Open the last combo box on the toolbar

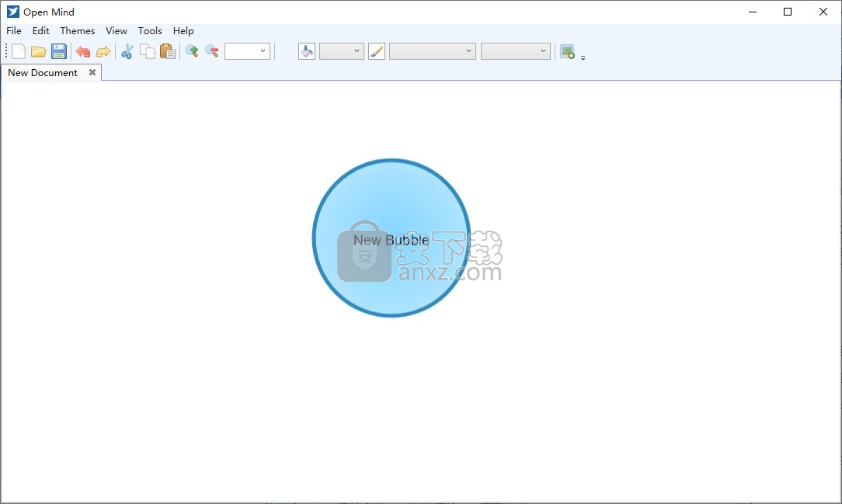pyautogui.click(x=516, y=51)
